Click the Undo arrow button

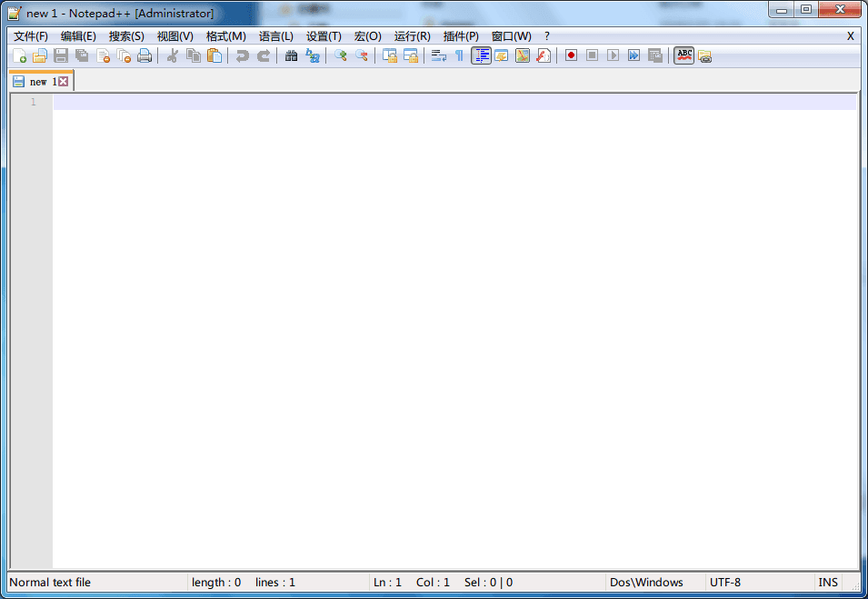(x=239, y=55)
